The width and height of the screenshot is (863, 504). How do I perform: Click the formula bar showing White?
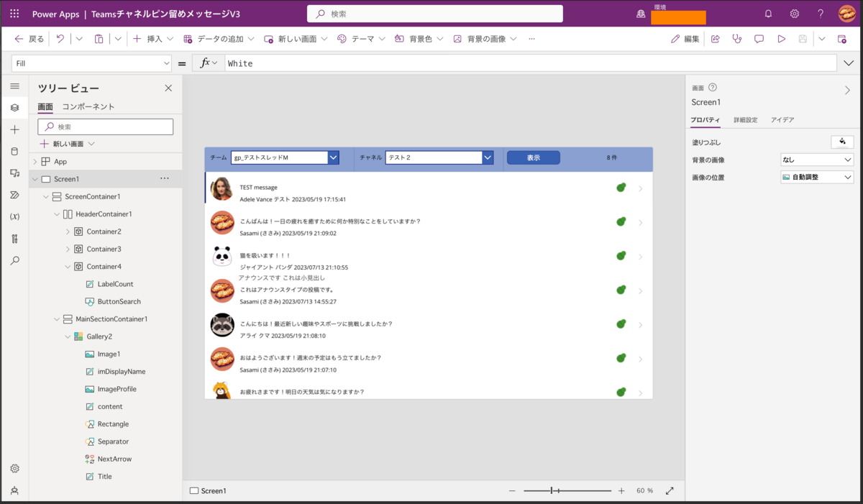tap(530, 63)
